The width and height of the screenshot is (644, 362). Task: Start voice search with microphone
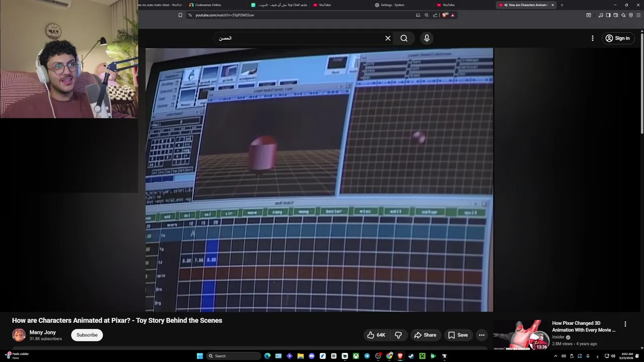pyautogui.click(x=427, y=38)
